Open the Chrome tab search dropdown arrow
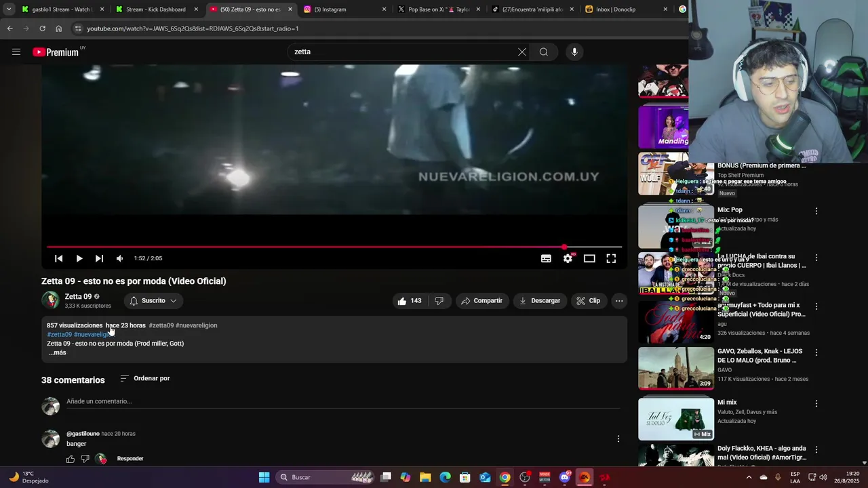This screenshot has height=488, width=868. point(8,9)
